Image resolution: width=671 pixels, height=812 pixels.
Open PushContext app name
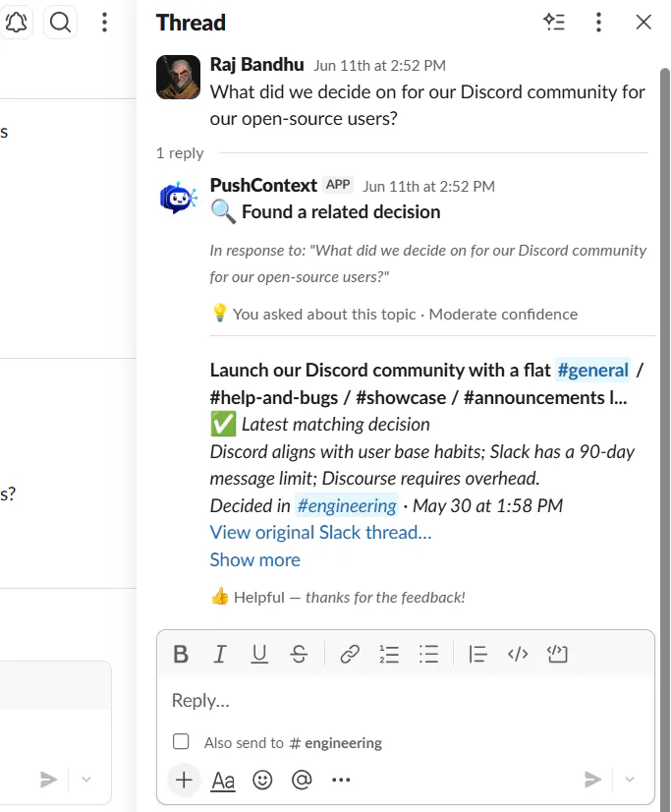pyautogui.click(x=263, y=186)
